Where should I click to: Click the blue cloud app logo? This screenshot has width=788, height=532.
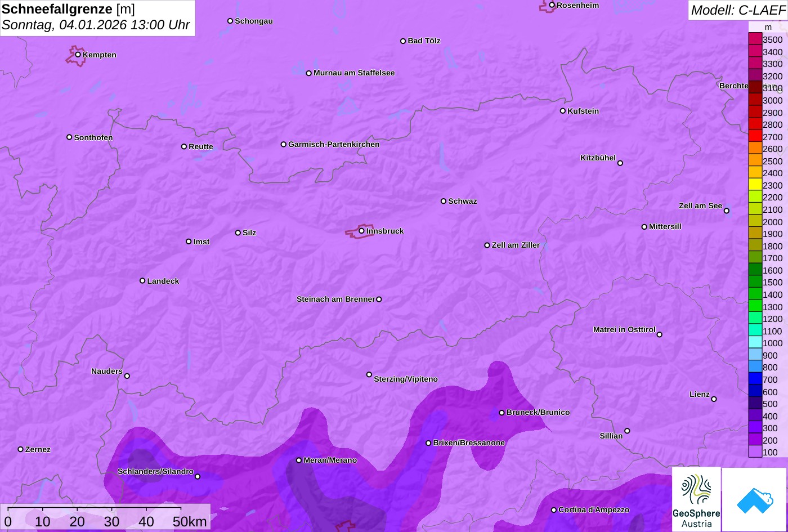click(755, 499)
